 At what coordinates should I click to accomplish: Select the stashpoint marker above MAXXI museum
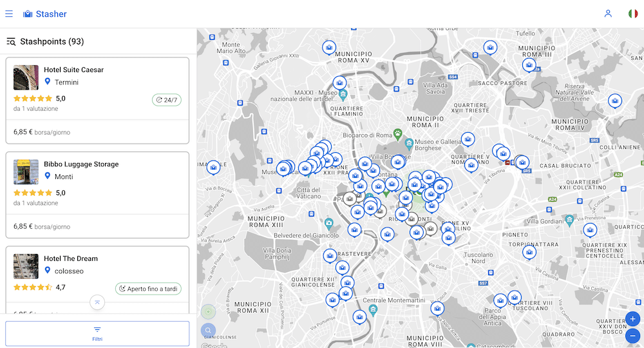(339, 84)
